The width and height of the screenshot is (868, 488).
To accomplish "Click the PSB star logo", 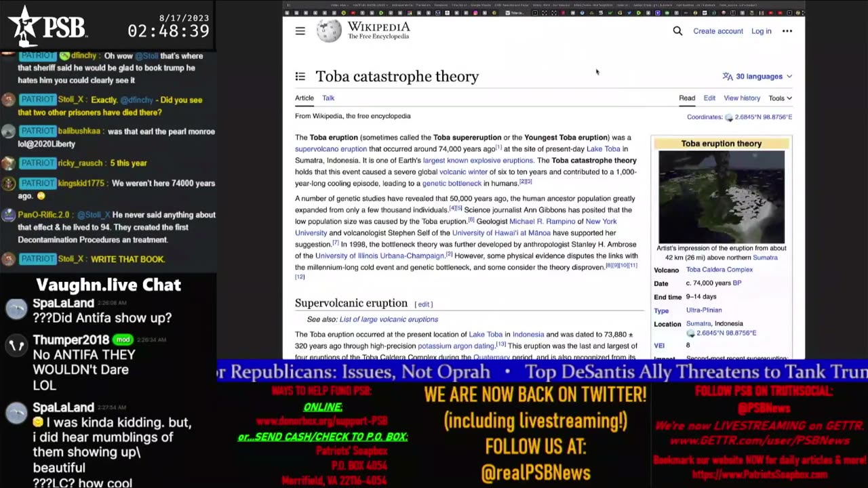I will (x=24, y=27).
